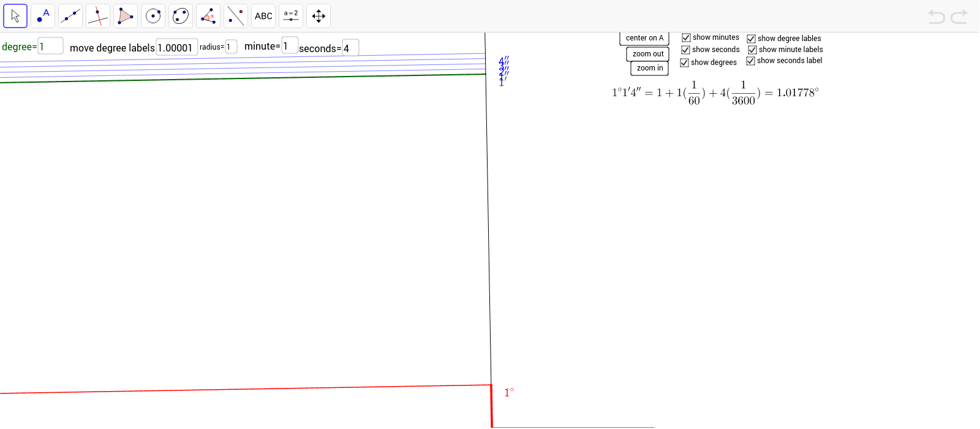Viewport: 980px width, 429px height.
Task: Click the move degree labels input field
Action: tap(177, 47)
